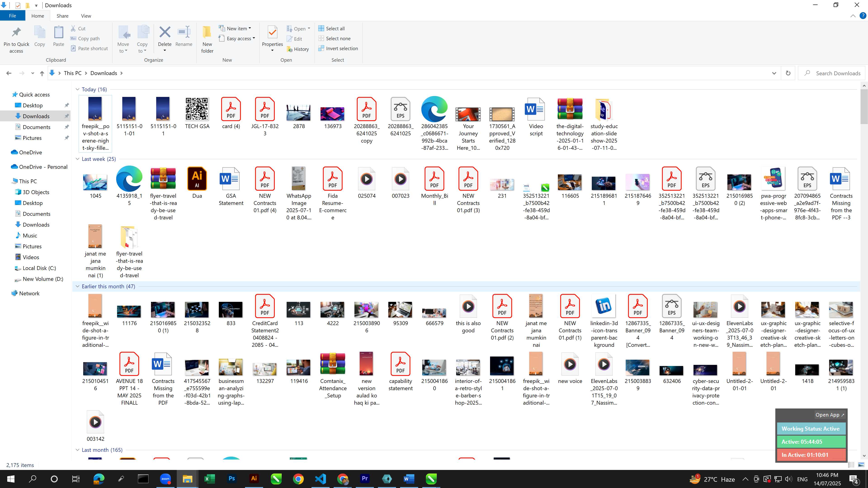Go back to previous folder
Viewport: 868px width, 488px height.
9,73
